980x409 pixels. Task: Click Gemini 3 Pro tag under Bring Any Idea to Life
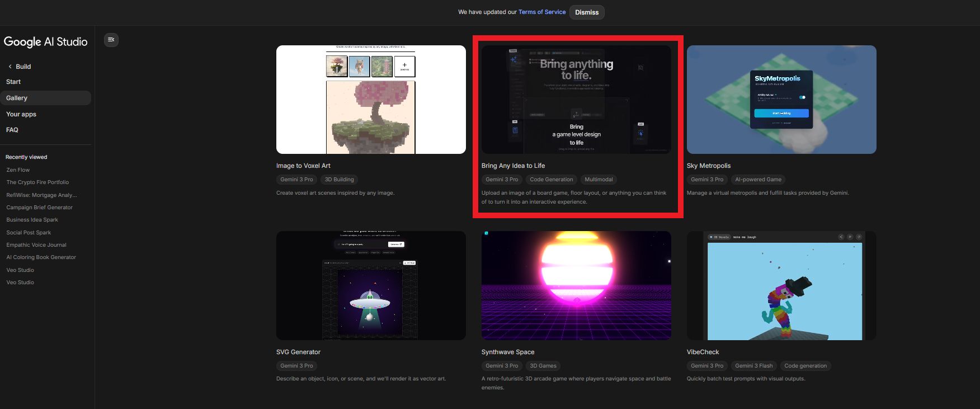(502, 180)
